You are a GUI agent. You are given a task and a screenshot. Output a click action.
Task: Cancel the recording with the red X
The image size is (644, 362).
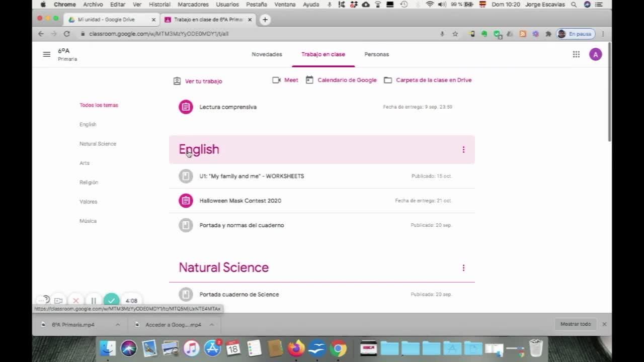click(x=76, y=301)
